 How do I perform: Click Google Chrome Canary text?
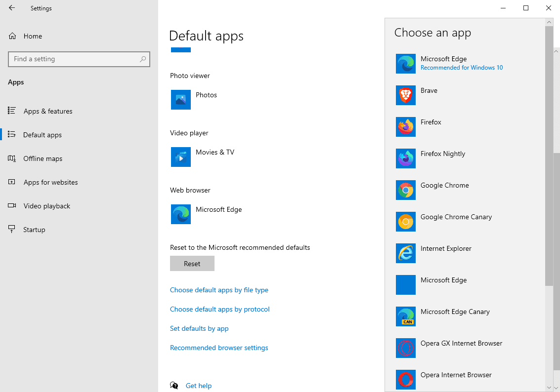tap(456, 217)
